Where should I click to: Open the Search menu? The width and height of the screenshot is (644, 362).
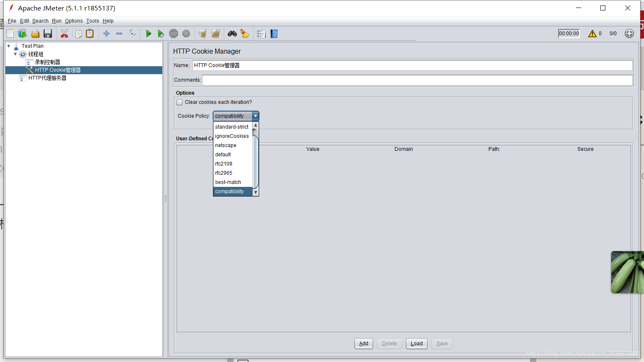[40, 21]
